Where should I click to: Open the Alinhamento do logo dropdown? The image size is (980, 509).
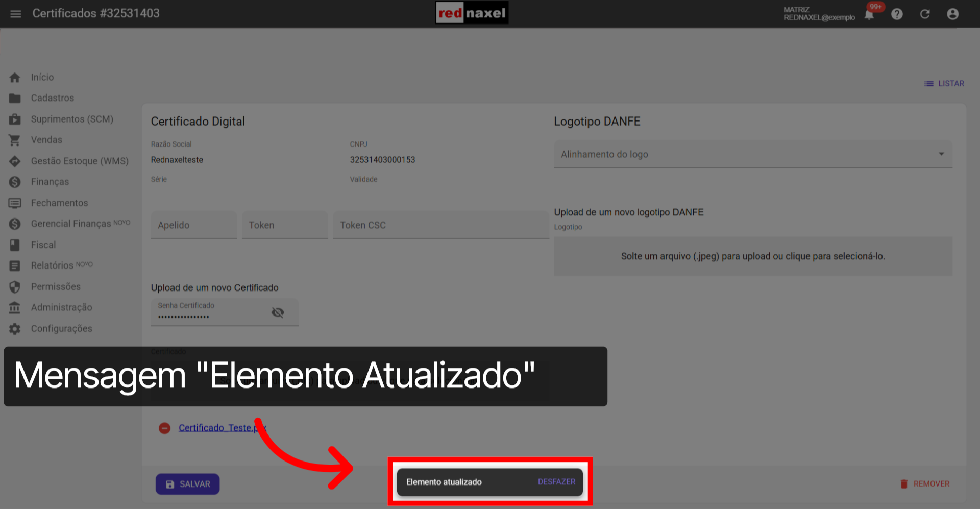click(942, 154)
